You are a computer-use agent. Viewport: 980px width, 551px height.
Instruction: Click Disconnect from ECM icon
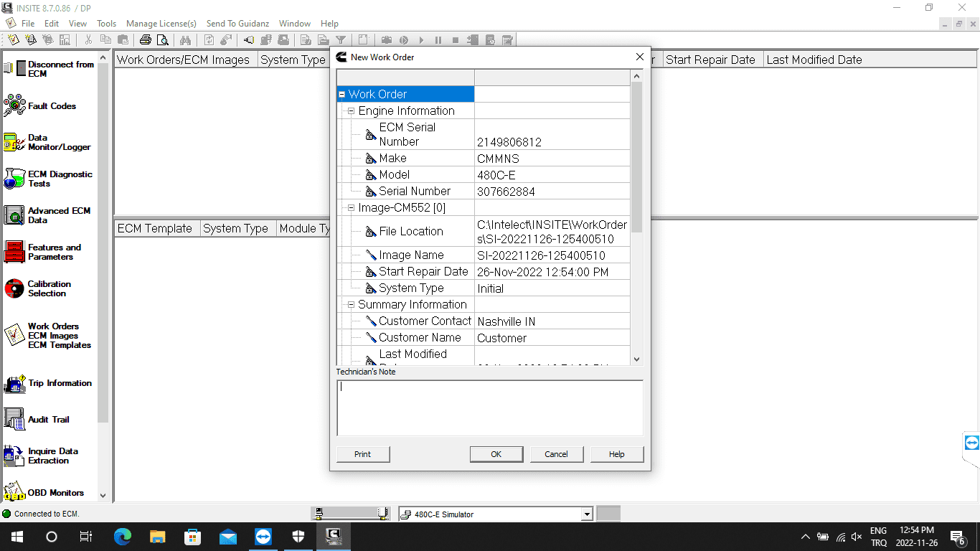coord(14,69)
